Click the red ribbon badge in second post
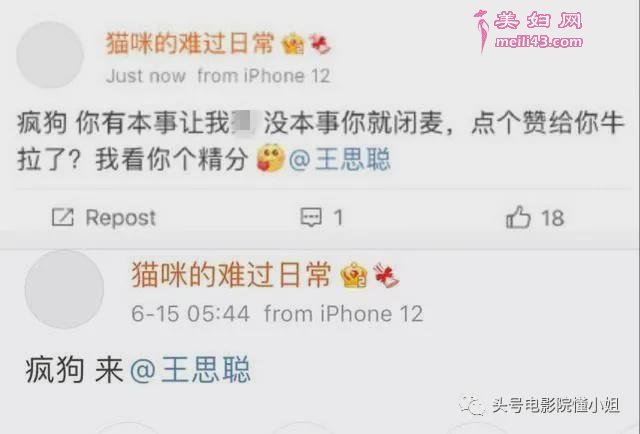This screenshot has width=640, height=434. (x=386, y=275)
